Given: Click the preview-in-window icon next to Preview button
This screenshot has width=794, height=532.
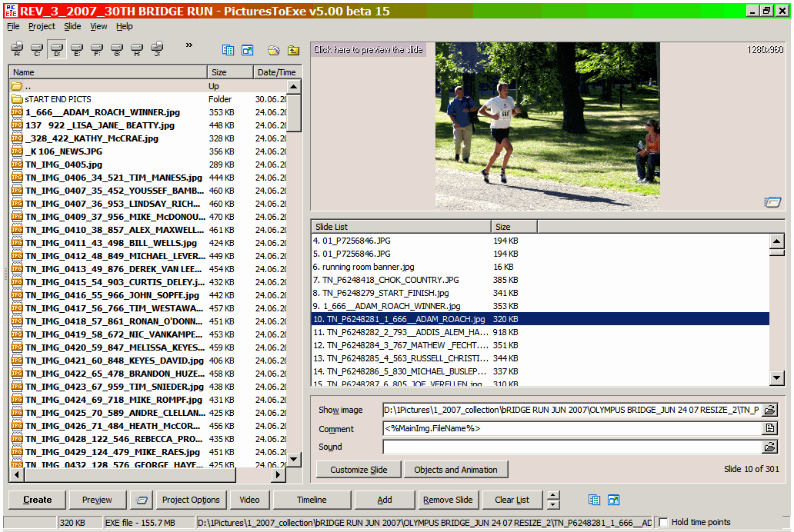Looking at the screenshot, I should [141, 500].
